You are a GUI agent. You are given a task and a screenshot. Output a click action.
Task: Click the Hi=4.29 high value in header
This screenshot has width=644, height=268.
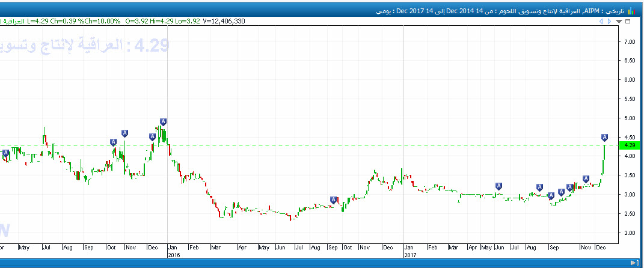(161, 21)
